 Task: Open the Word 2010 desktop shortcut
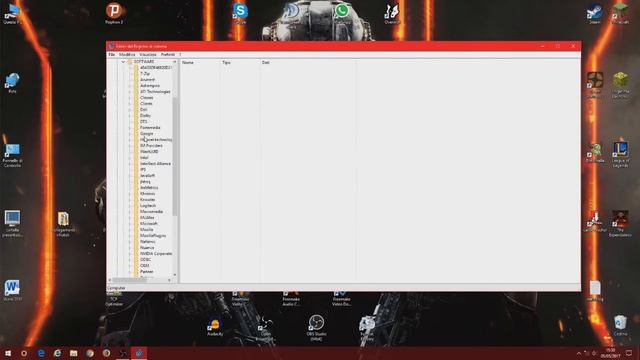pyautogui.click(x=12, y=290)
